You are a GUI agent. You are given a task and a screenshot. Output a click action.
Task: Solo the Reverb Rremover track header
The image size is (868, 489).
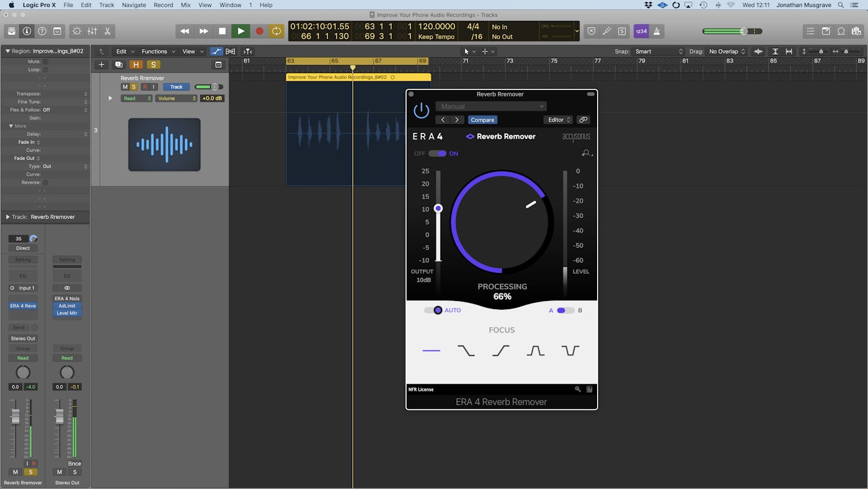(133, 87)
